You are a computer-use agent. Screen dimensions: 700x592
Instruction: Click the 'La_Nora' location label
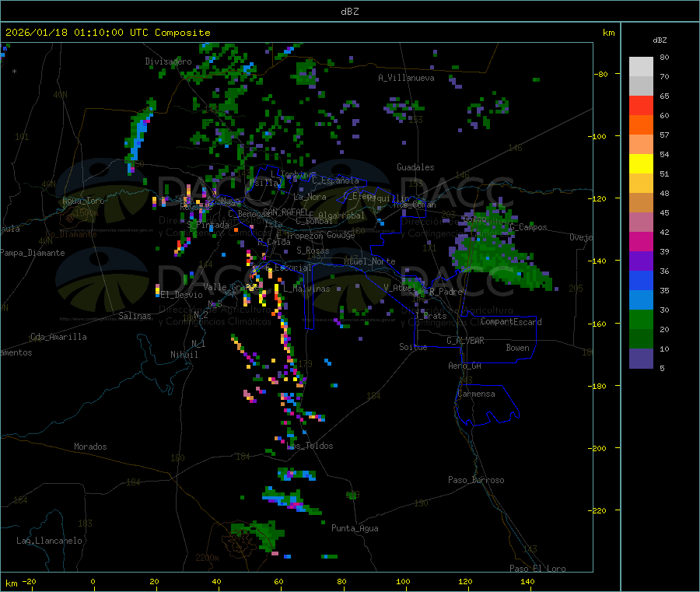310,197
